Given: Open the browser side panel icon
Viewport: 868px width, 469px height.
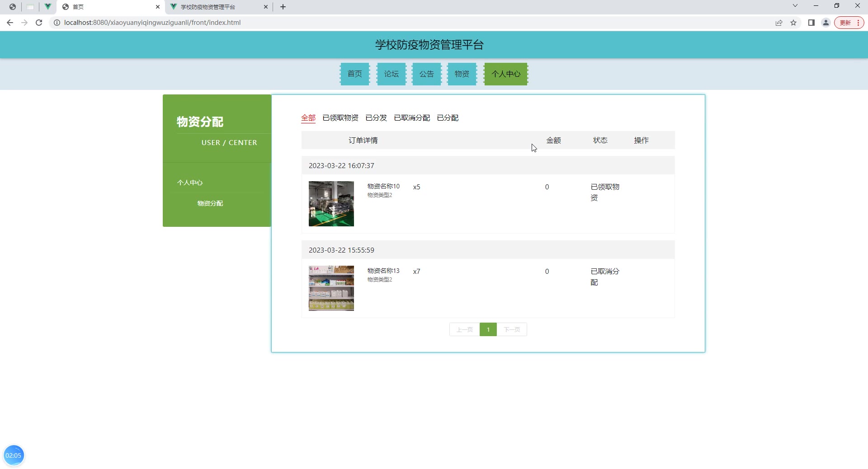Looking at the screenshot, I should [x=811, y=23].
